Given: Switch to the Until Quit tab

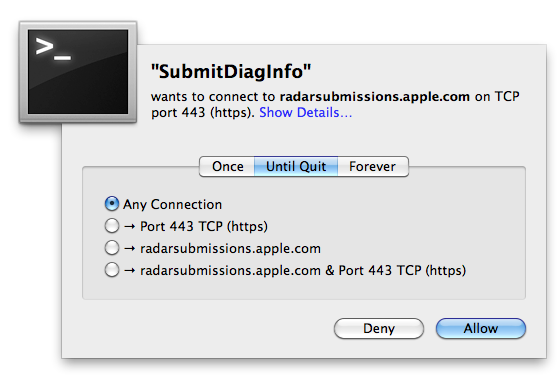Looking at the screenshot, I should 296,166.
